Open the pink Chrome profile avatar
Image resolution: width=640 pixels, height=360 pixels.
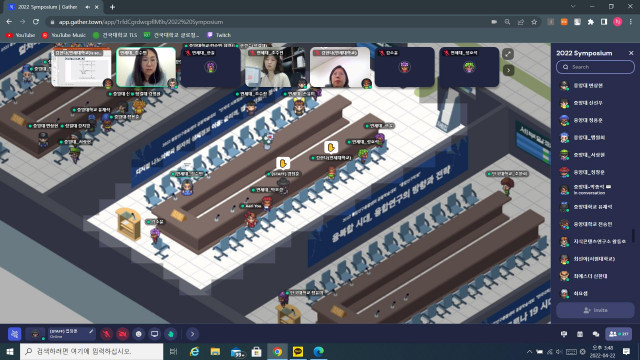pyautogui.click(x=618, y=22)
